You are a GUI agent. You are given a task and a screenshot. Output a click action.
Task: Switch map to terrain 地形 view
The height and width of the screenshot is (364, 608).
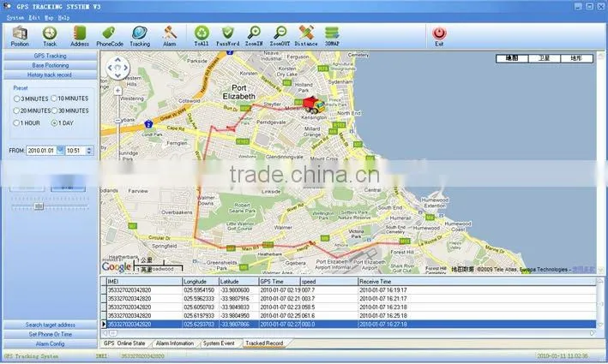[x=576, y=58]
